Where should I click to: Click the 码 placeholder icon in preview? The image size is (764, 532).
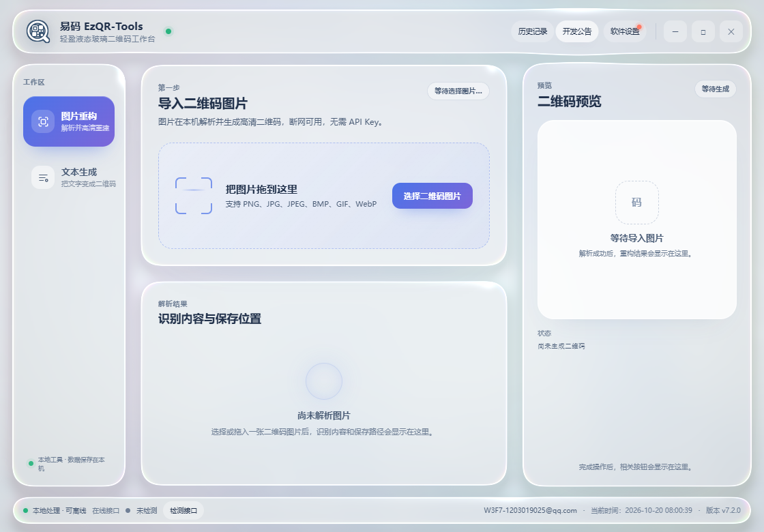(x=637, y=203)
